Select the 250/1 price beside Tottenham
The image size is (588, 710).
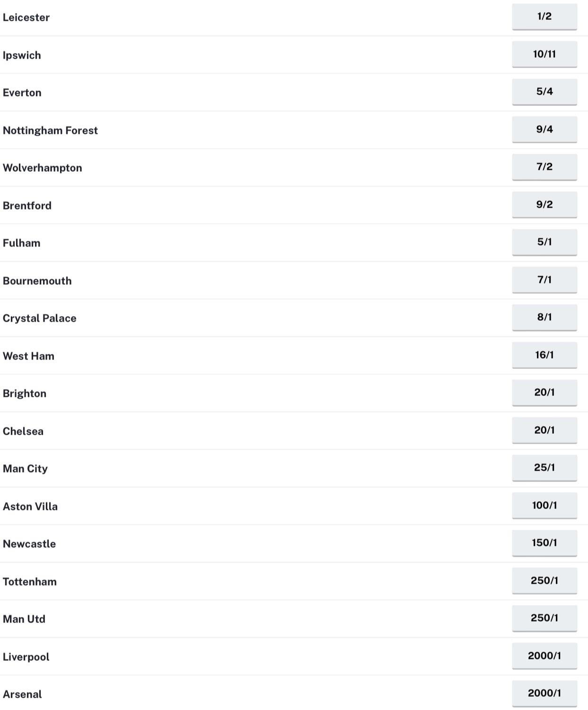[544, 580]
